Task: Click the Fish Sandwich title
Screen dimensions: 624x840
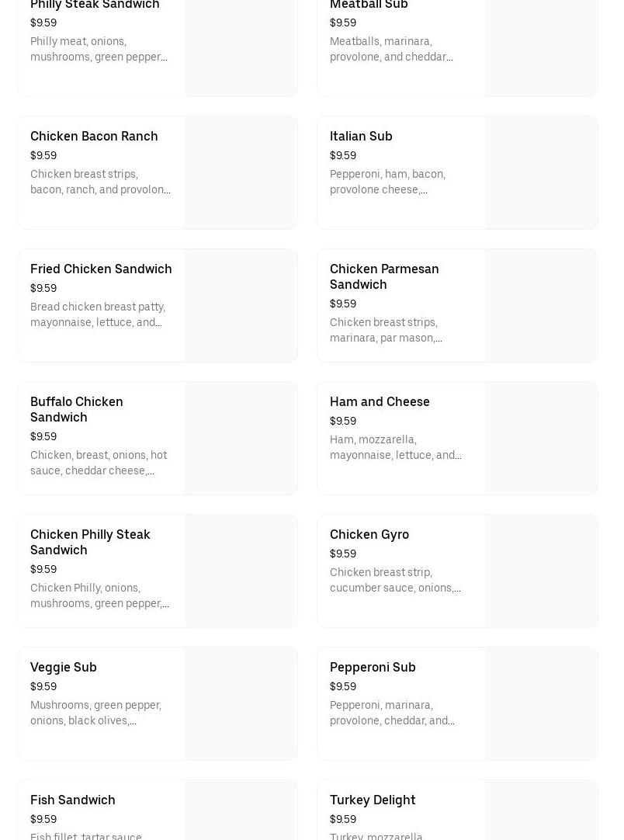Action: [x=73, y=800]
